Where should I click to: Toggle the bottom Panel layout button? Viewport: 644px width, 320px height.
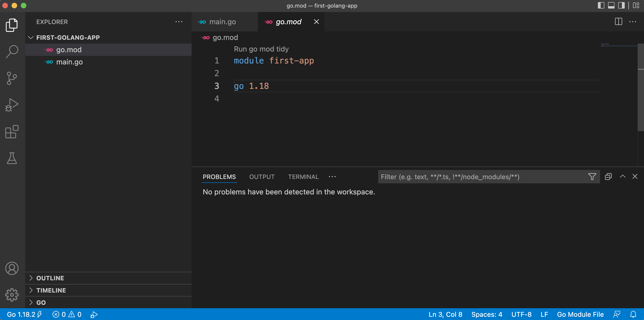click(x=611, y=6)
